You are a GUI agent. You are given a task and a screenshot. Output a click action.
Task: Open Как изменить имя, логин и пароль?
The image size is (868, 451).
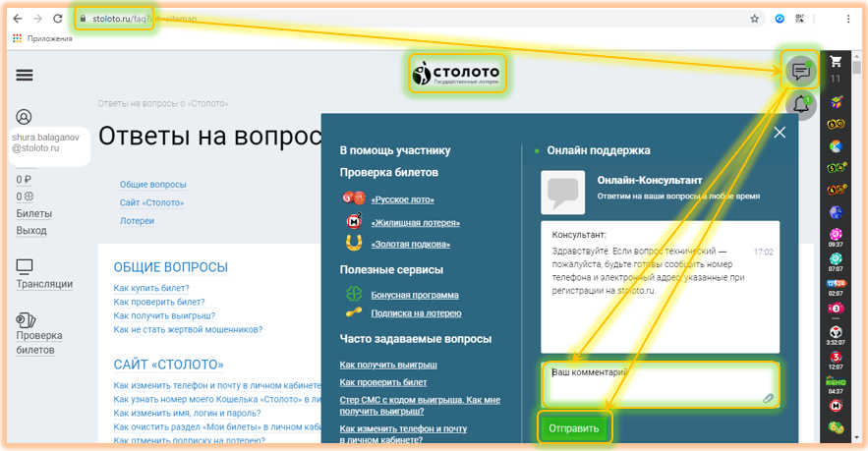point(187,414)
